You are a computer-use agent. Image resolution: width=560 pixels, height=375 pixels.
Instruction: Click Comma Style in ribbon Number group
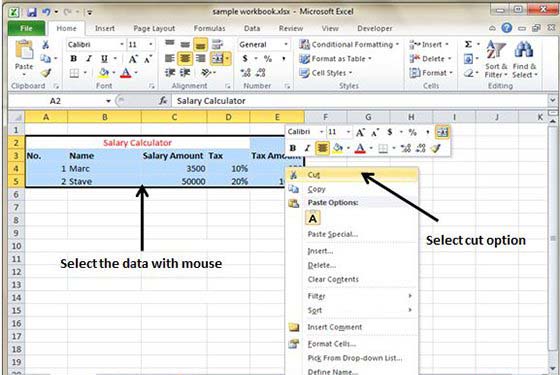(284, 59)
